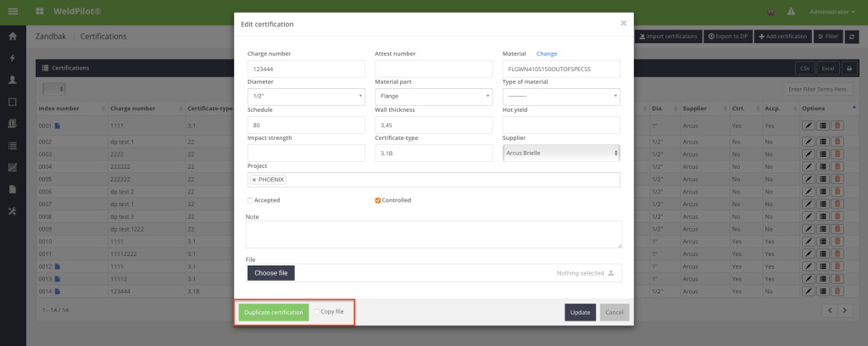Open the Diameter dropdown
Screen dimensions: 868x346
pyautogui.click(x=306, y=97)
